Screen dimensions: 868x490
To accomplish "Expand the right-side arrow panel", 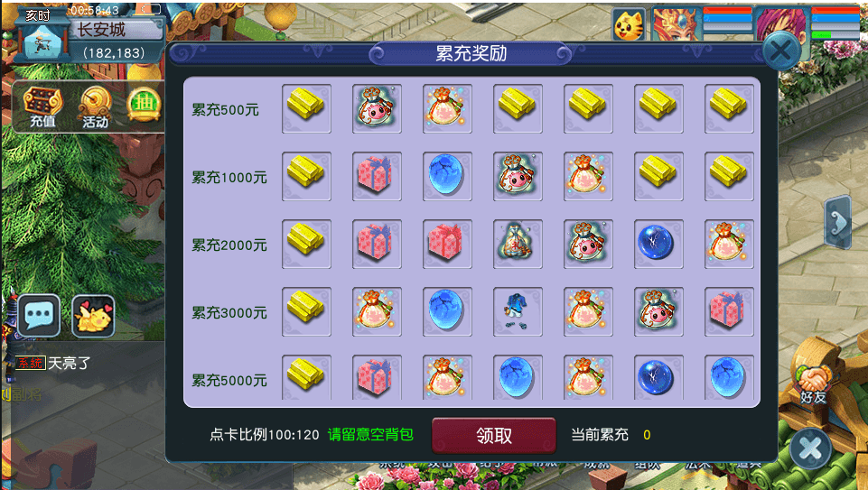I will point(837,222).
